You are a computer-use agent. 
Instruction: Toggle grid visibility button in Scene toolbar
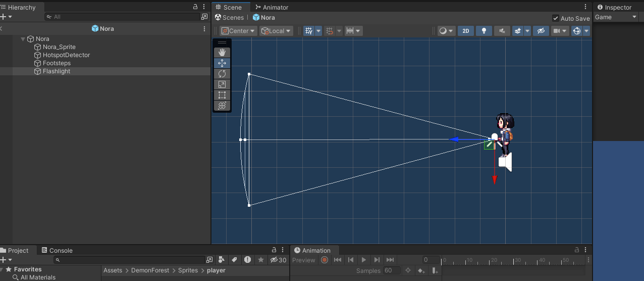(309, 31)
